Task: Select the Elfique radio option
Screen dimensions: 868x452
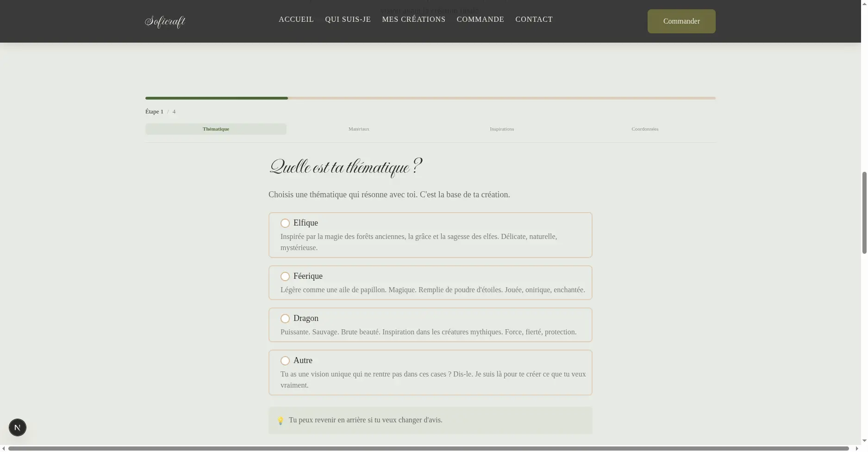Action: (285, 223)
